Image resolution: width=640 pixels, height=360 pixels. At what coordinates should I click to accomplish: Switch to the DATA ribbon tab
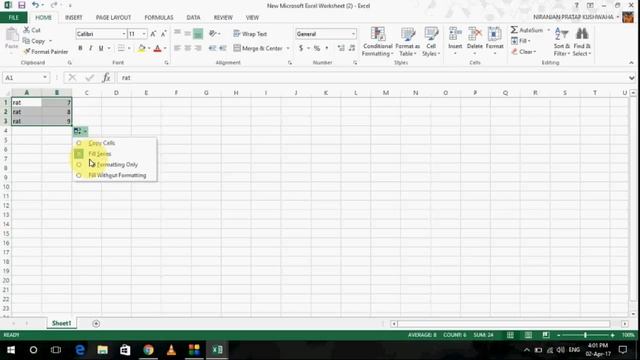click(x=193, y=18)
